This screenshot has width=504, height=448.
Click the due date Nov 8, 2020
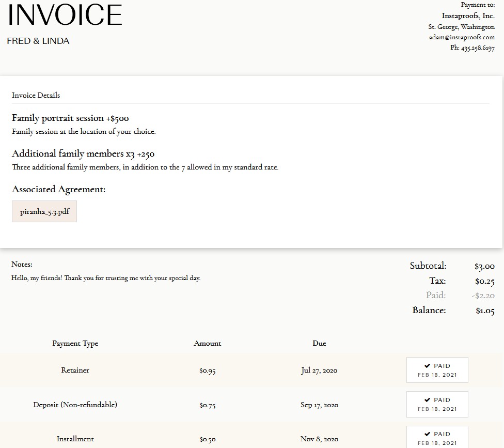pyautogui.click(x=319, y=439)
